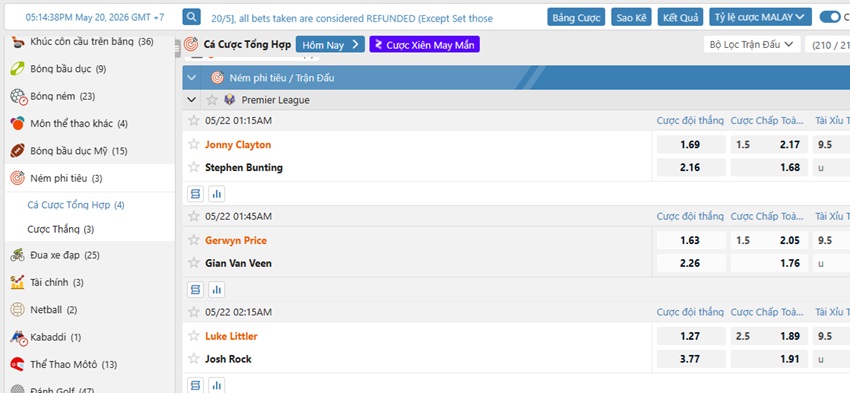850x393 pixels.
Task: Star the 05/22 01:45AM match row
Action: coord(194,216)
